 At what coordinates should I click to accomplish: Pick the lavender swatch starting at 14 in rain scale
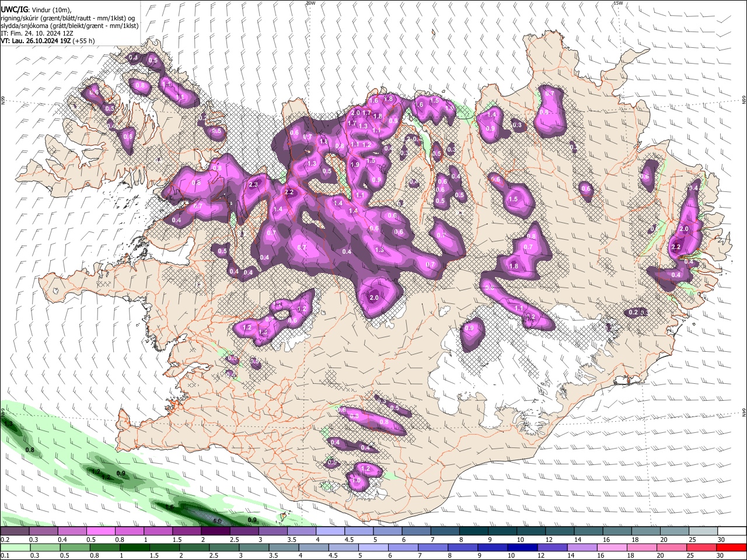[582, 547]
